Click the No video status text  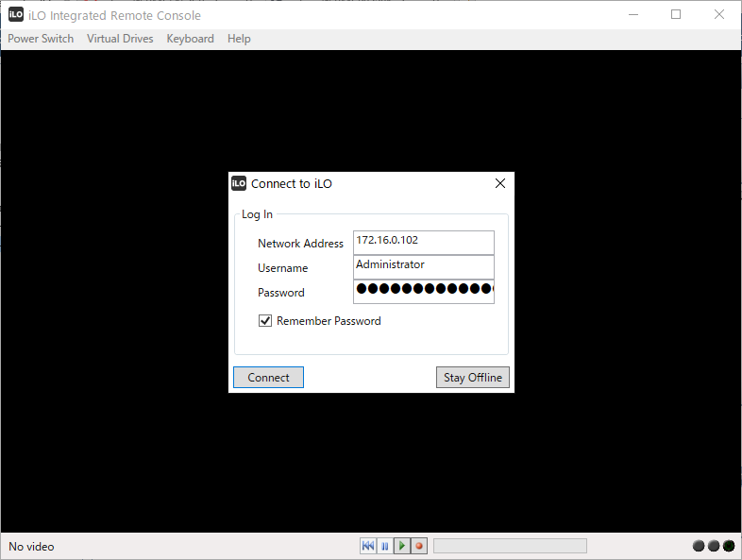(x=31, y=547)
